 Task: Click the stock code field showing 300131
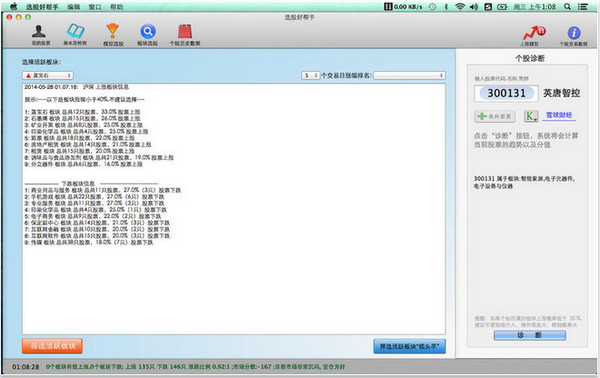(506, 93)
